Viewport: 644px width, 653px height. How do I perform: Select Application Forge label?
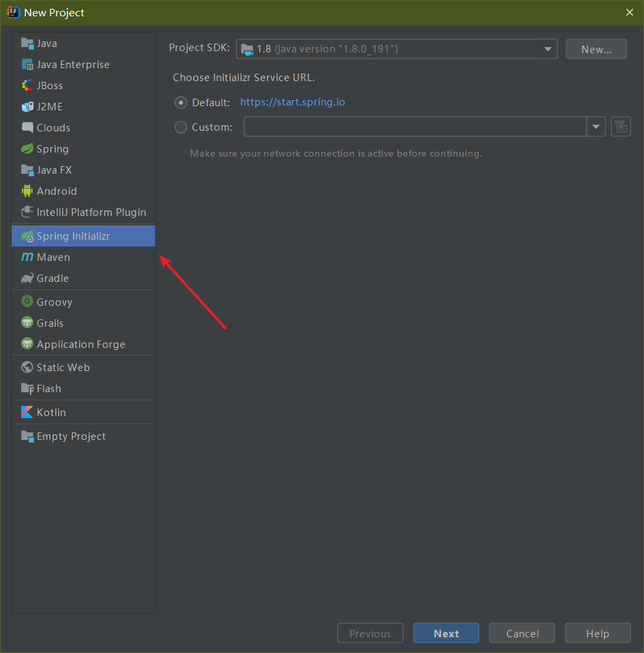click(x=81, y=345)
